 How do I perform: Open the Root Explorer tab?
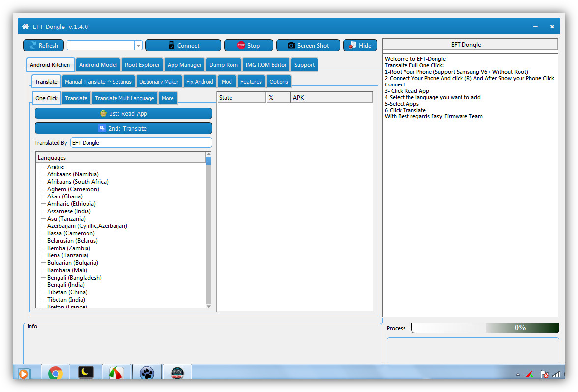pyautogui.click(x=142, y=65)
